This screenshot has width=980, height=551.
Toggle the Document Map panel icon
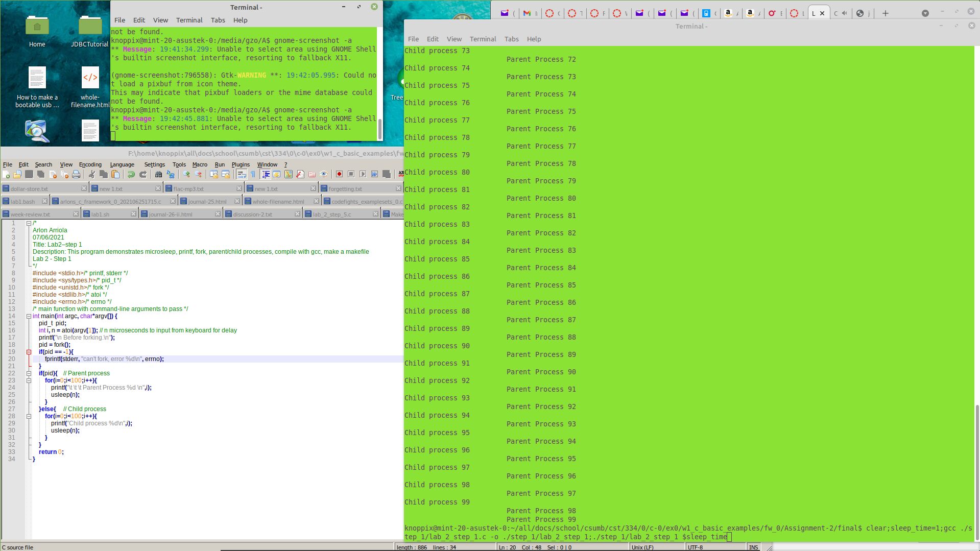coord(289,175)
